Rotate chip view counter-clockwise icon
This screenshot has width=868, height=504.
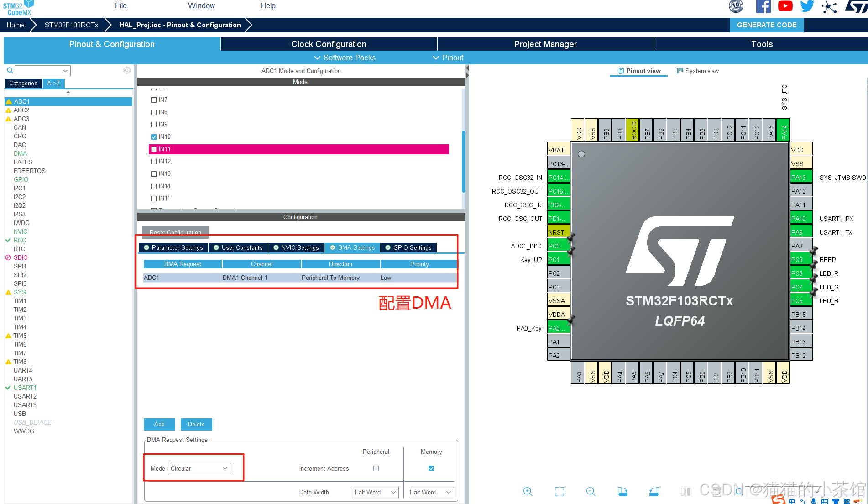[x=654, y=492]
